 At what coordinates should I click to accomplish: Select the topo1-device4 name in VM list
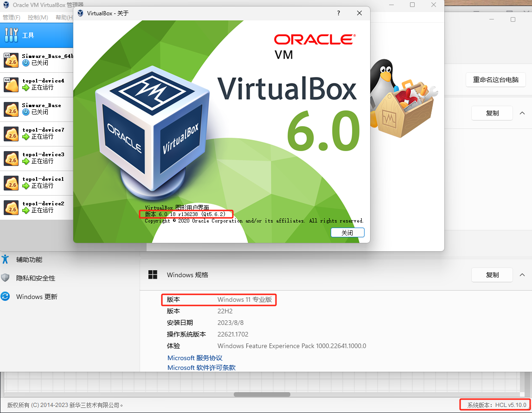(43, 81)
